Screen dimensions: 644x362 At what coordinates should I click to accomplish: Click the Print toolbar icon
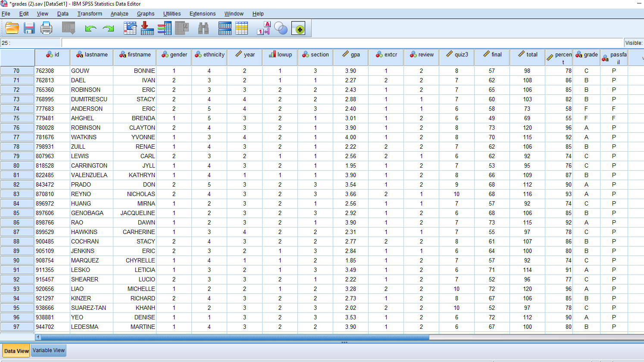(x=46, y=28)
